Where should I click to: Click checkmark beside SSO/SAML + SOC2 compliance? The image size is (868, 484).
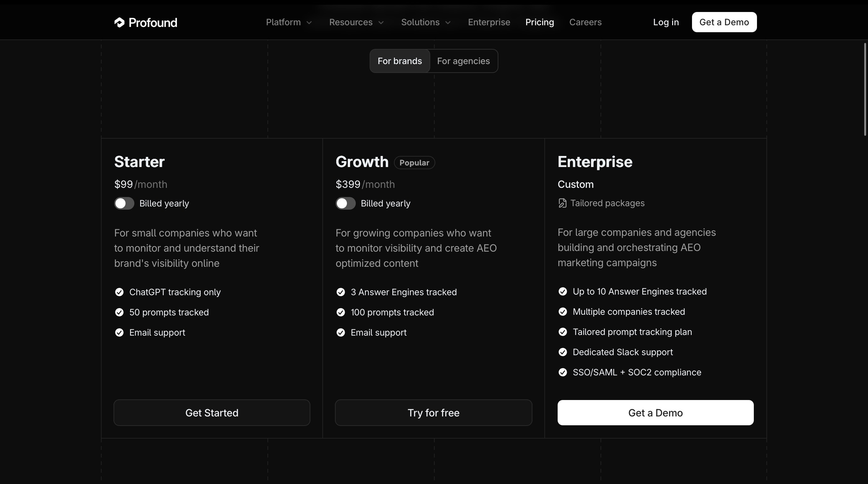pyautogui.click(x=563, y=372)
